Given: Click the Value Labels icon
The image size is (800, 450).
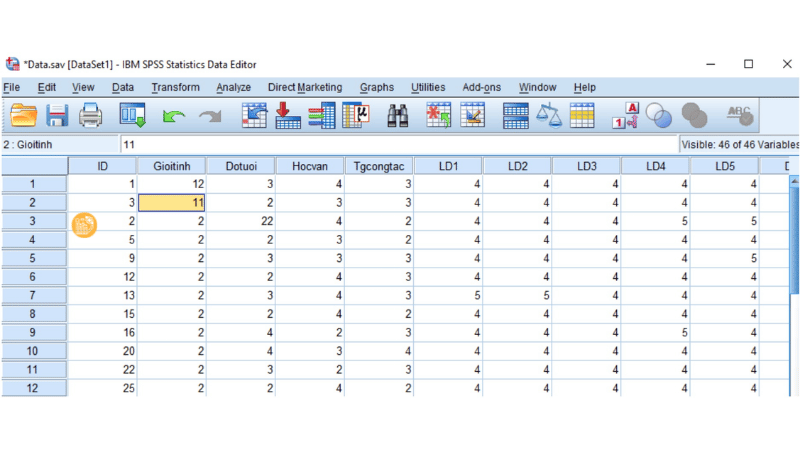Looking at the screenshot, I should (x=631, y=116).
